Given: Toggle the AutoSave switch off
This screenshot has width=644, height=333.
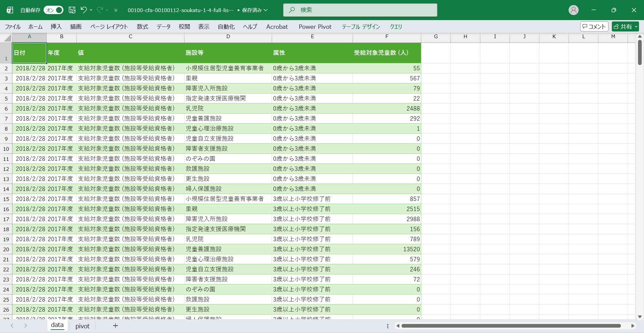Looking at the screenshot, I should tap(53, 10).
